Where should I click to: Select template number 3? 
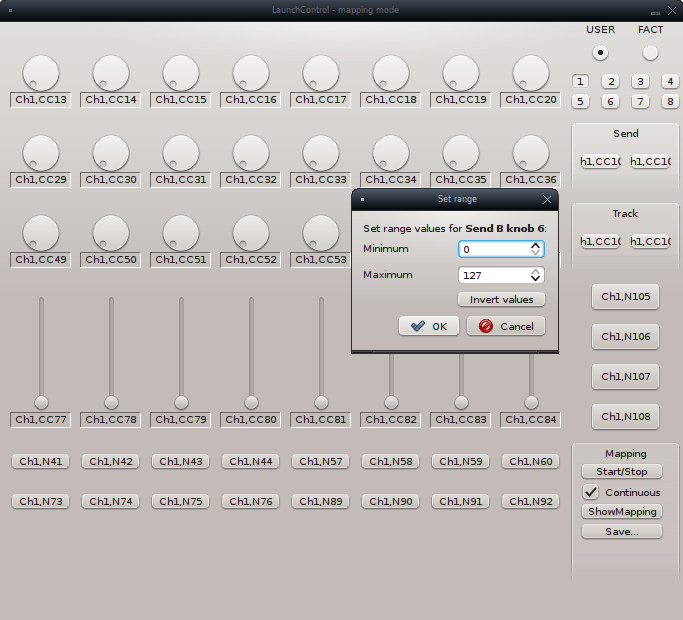point(641,81)
